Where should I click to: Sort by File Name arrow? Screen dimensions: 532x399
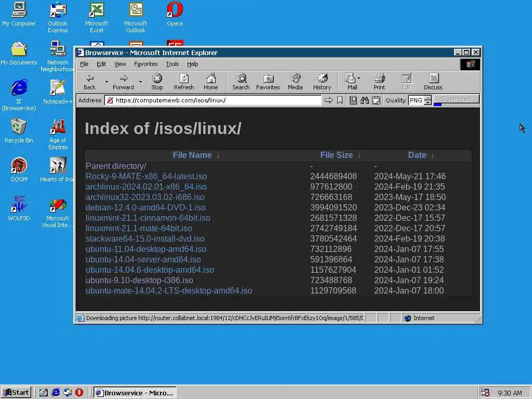point(218,155)
